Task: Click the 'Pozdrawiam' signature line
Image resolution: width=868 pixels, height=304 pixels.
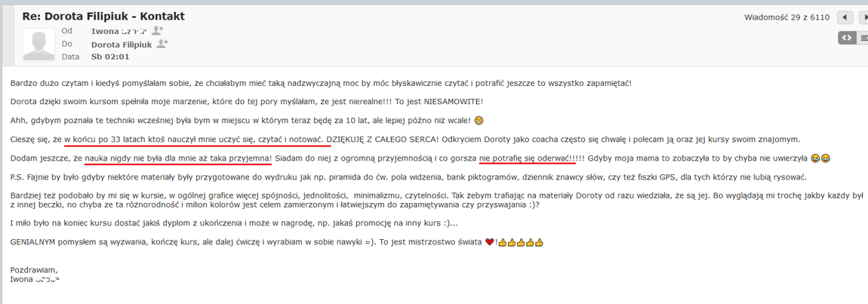Action: pos(34,270)
